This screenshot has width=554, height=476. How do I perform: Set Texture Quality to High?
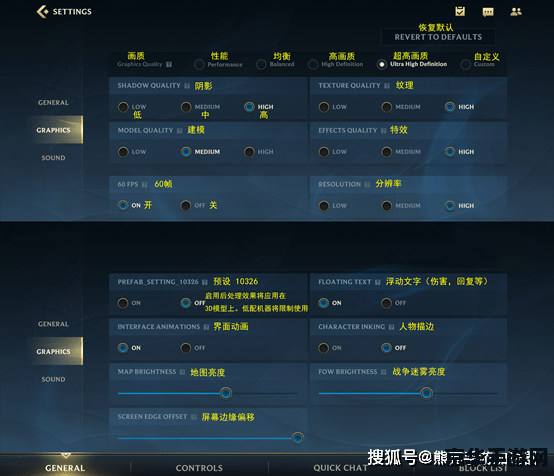450,107
